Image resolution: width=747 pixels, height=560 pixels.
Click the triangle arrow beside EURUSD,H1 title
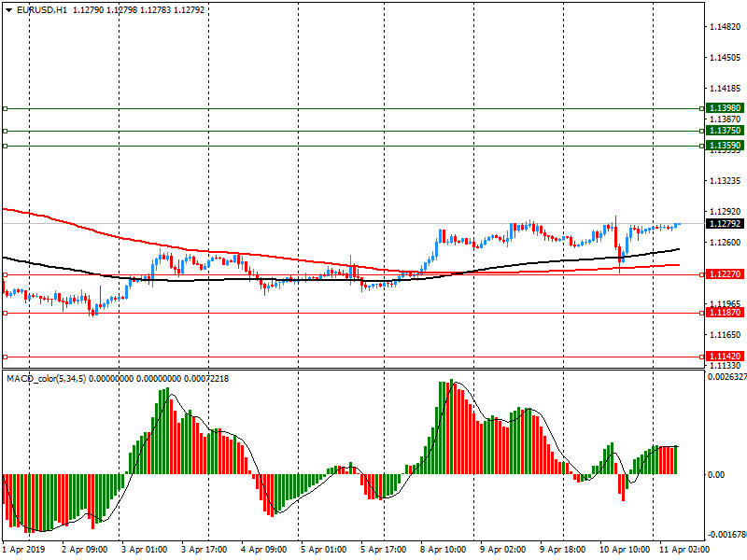click(8, 9)
